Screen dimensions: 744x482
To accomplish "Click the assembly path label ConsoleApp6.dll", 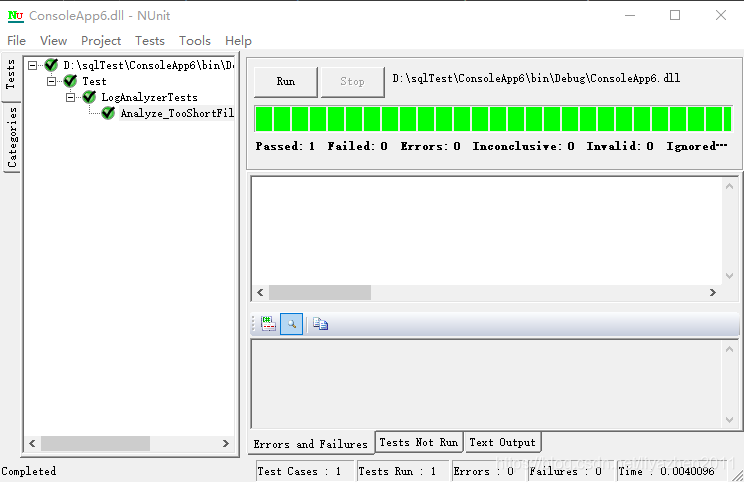I will [x=536, y=78].
